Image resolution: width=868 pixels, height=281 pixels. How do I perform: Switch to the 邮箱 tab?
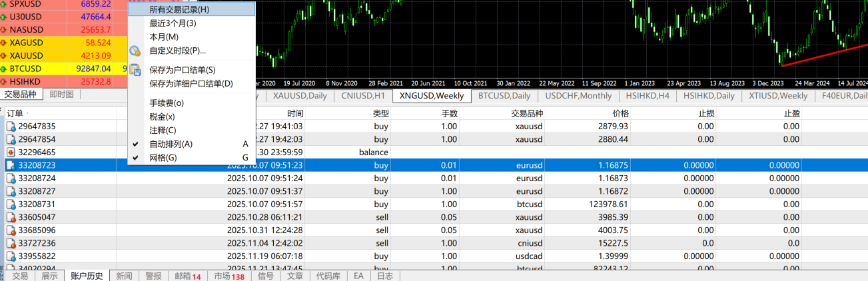coord(187,276)
